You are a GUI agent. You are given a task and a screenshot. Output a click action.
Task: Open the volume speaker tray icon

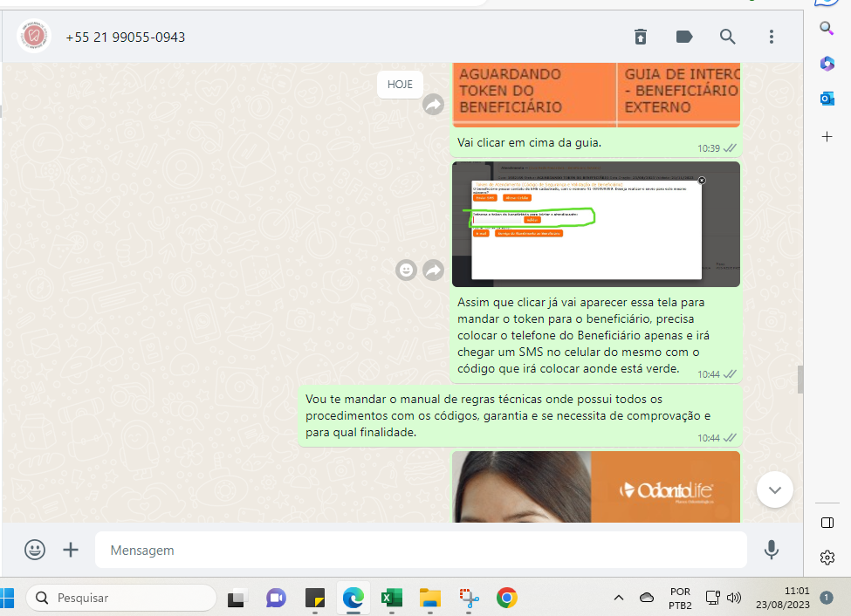click(x=734, y=598)
